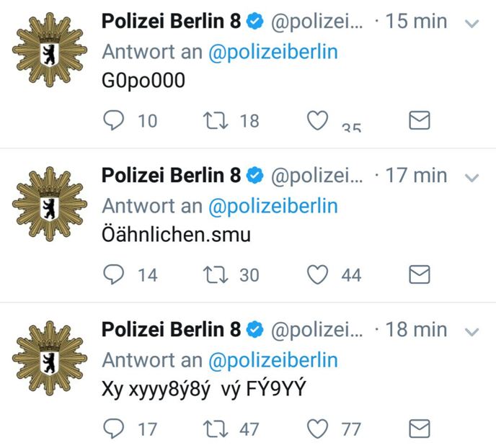
Task: Open options chevron on 15 min tweet
Action: click(x=471, y=23)
